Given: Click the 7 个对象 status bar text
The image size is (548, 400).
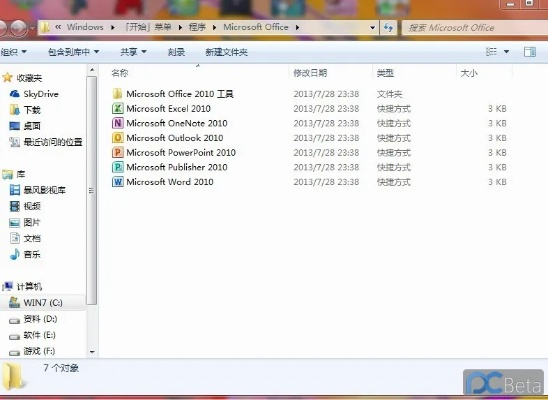Looking at the screenshot, I should [61, 368].
